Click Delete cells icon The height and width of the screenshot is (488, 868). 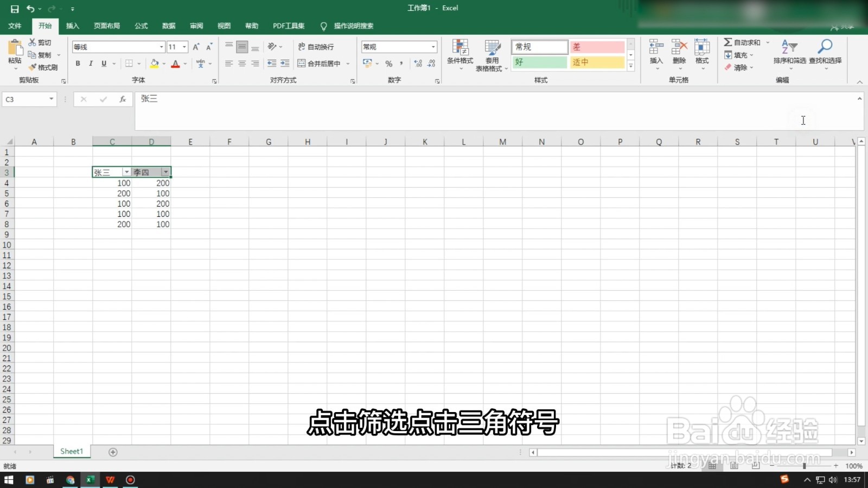click(x=679, y=47)
